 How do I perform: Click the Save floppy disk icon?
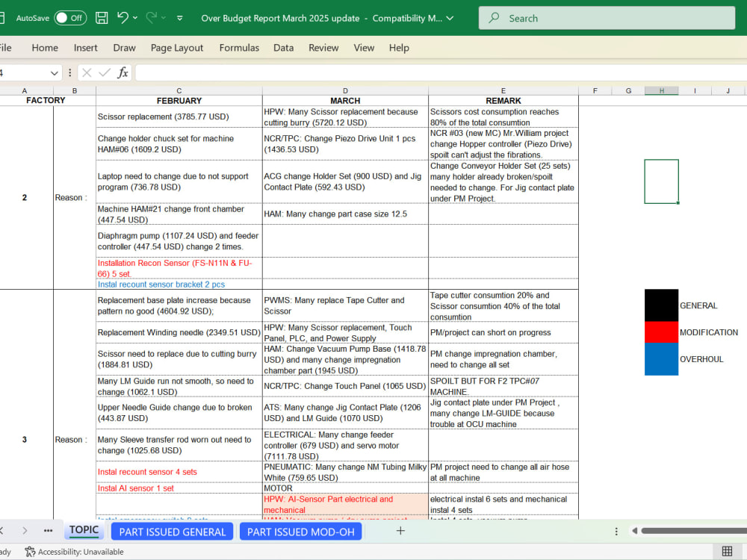click(x=102, y=18)
